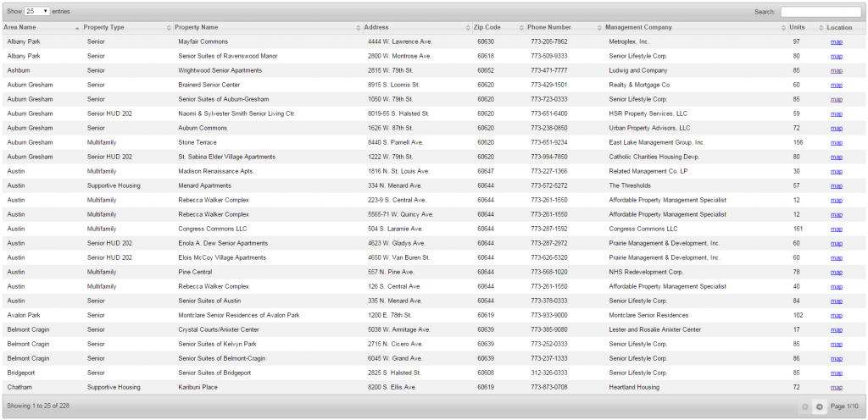Click the Location column header
Image resolution: width=868 pixels, height=420 pixels.
pos(839,28)
